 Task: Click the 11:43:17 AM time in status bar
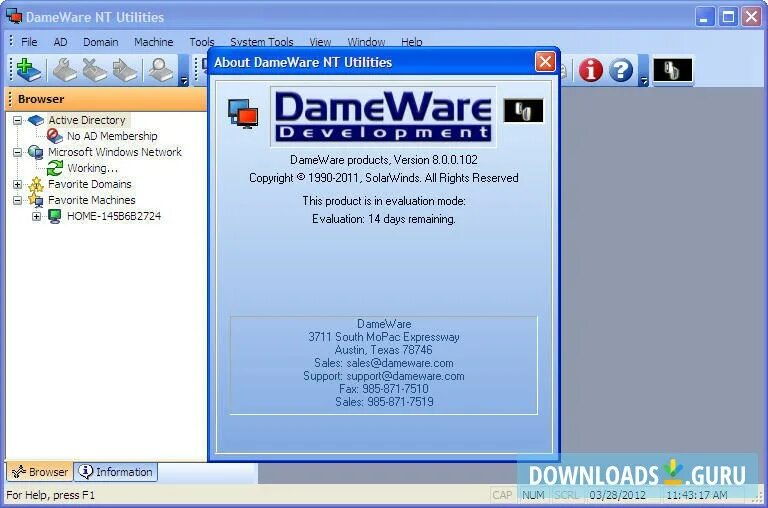pos(697,495)
